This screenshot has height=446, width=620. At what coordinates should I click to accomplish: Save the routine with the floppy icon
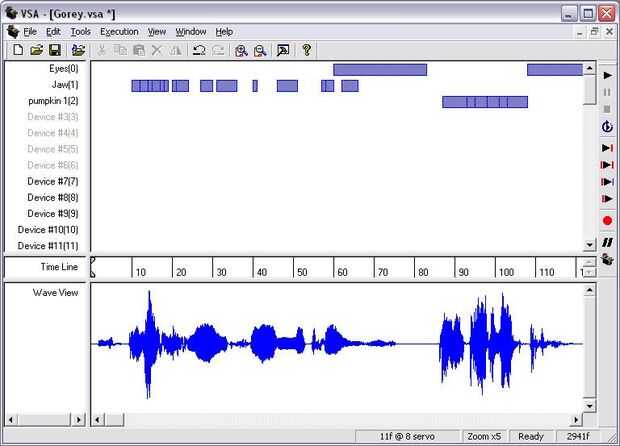pyautogui.click(x=55, y=50)
